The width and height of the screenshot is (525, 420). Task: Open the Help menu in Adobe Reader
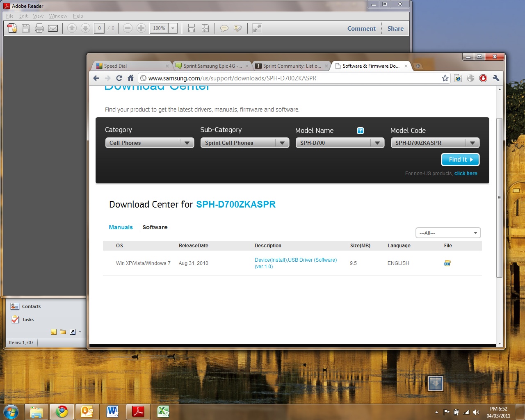78,16
